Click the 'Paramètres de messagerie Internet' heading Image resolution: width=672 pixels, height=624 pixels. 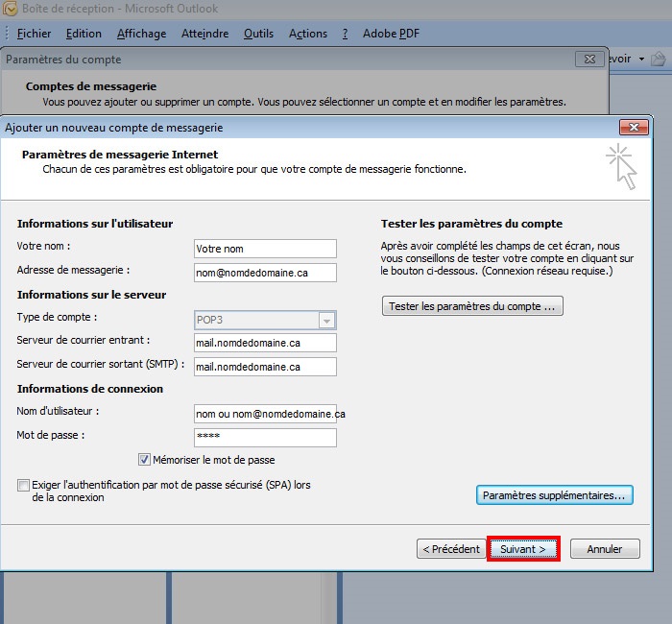tap(120, 155)
